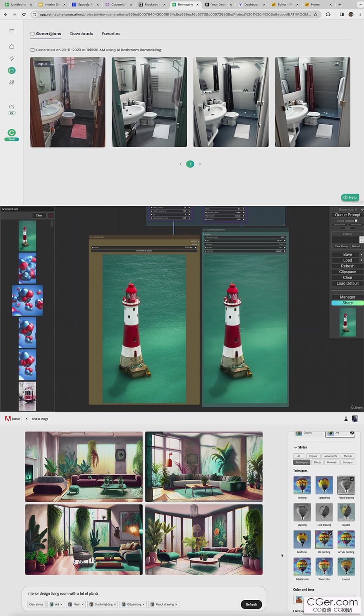Image resolution: width=364 pixels, height=616 pixels.
Task: Filter styles by Popular
Action: (313, 456)
